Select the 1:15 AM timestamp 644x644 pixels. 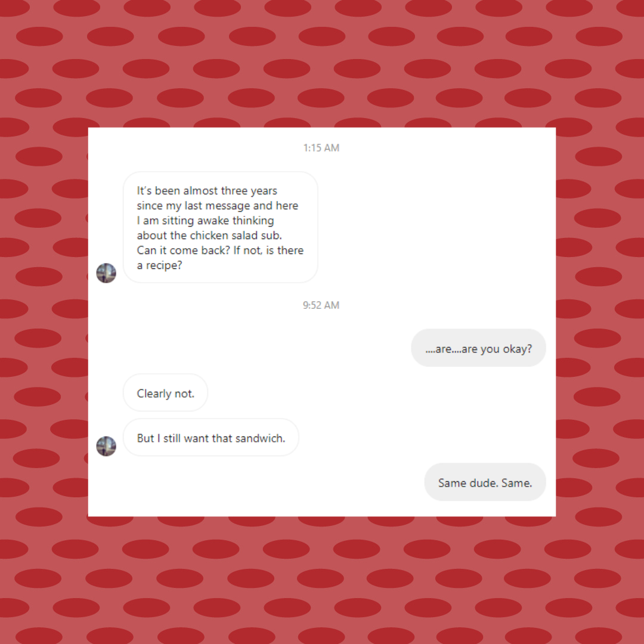(x=321, y=148)
